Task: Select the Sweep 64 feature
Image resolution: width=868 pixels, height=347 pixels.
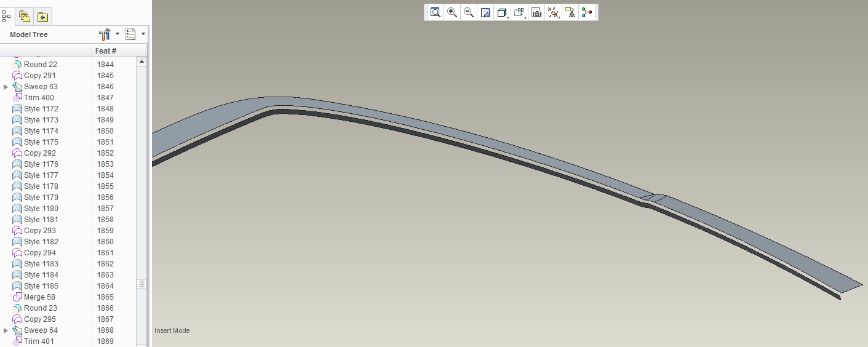Action: [41, 330]
